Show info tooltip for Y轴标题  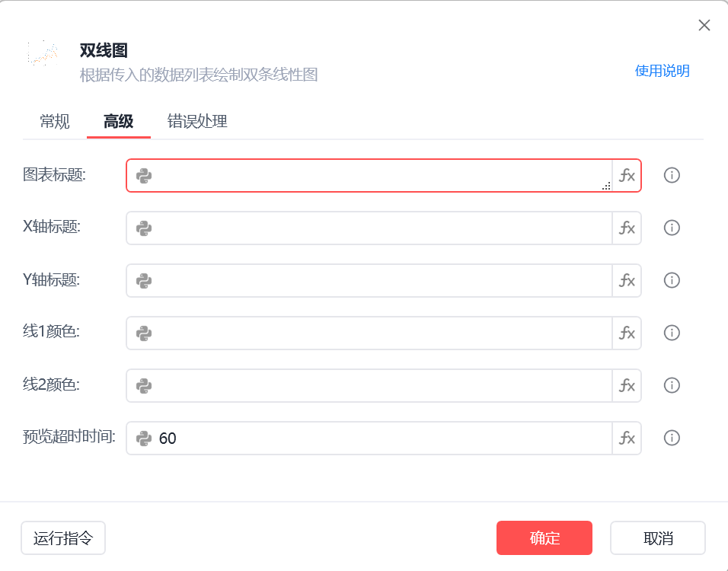[672, 281]
